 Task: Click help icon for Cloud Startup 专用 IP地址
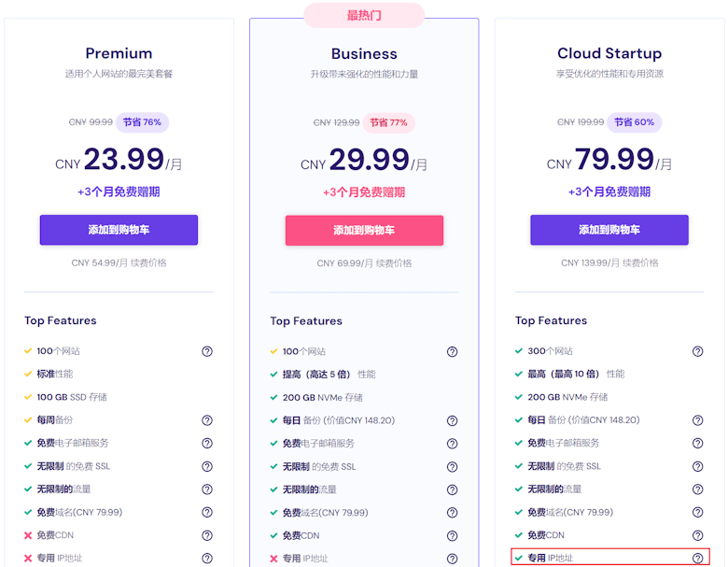[x=697, y=558]
